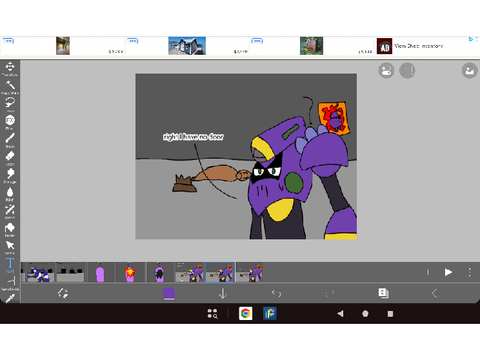The height and width of the screenshot is (360, 480).
Task: Select the Transform tool
Action: (10, 69)
